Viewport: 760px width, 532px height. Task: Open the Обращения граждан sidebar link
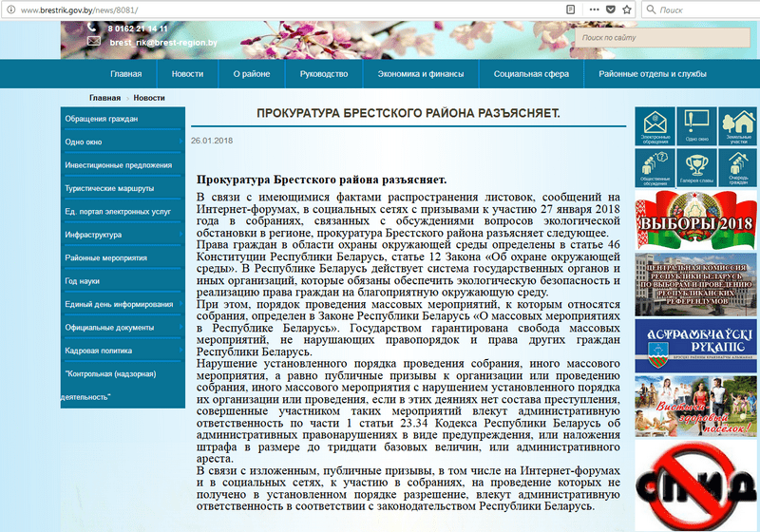click(102, 119)
